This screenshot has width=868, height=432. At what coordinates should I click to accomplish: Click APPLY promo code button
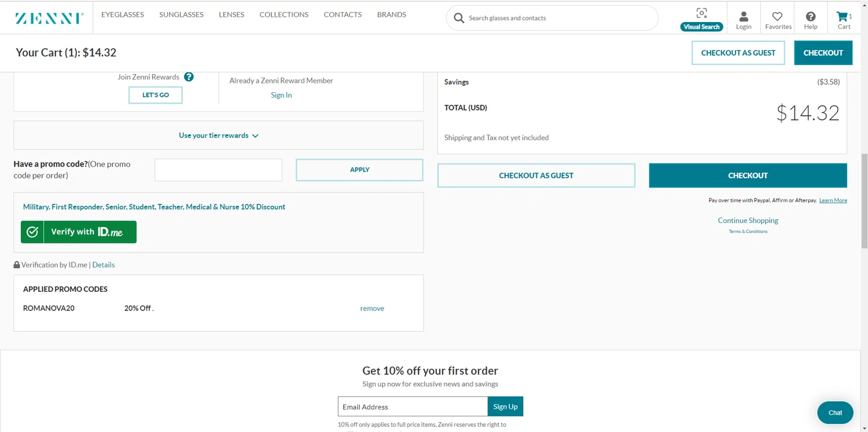(x=359, y=170)
